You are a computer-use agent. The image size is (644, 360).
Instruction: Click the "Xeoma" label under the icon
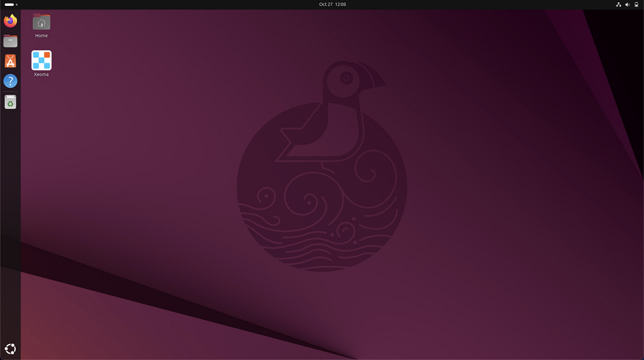tap(41, 74)
